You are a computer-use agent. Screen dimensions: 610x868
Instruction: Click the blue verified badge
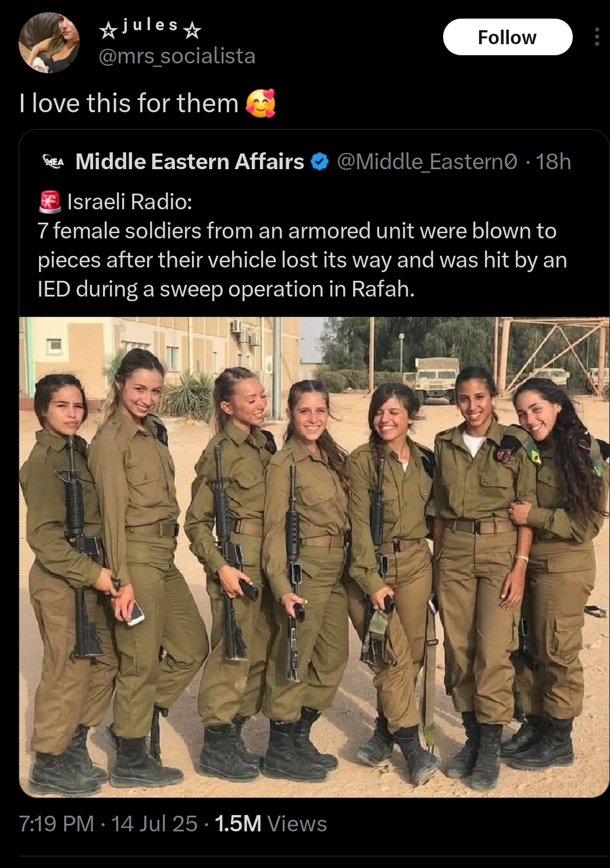[319, 162]
